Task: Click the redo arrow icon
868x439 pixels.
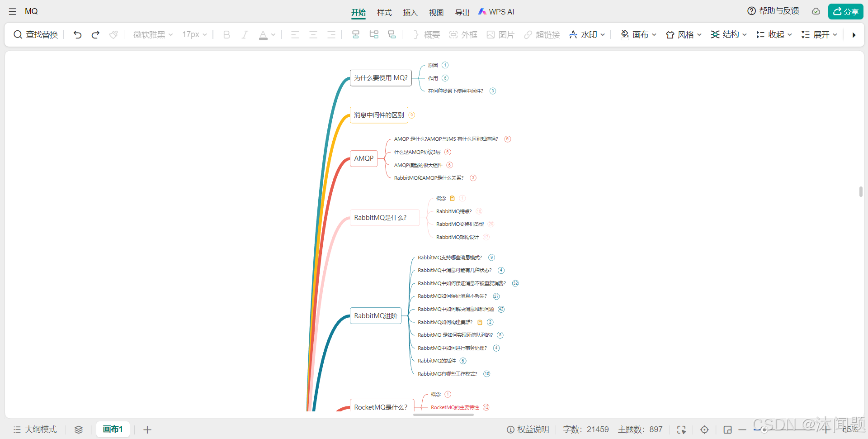Action: 95,35
